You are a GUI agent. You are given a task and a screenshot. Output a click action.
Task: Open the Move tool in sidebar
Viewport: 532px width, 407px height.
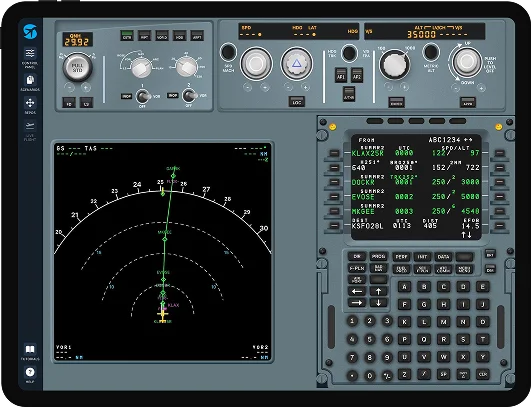(x=30, y=103)
